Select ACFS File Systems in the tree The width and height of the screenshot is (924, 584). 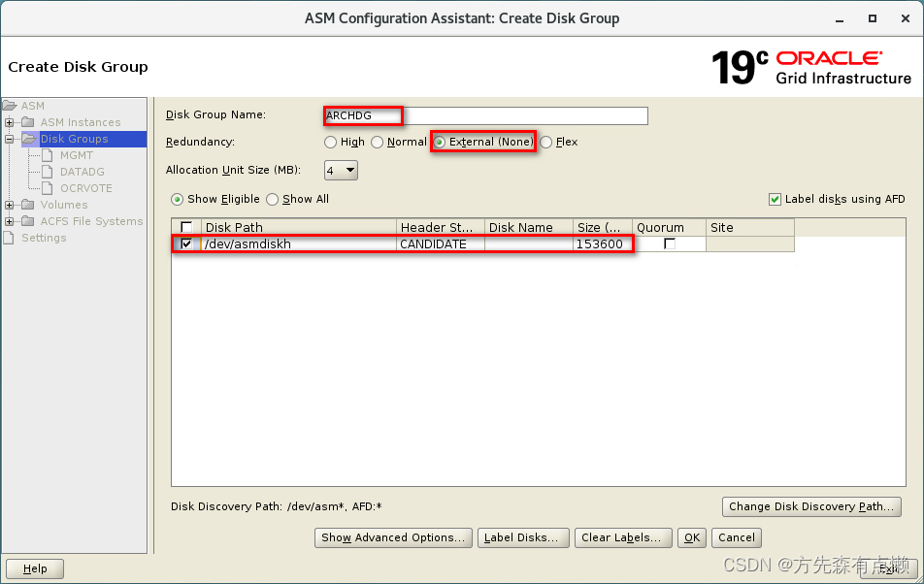coord(91,221)
